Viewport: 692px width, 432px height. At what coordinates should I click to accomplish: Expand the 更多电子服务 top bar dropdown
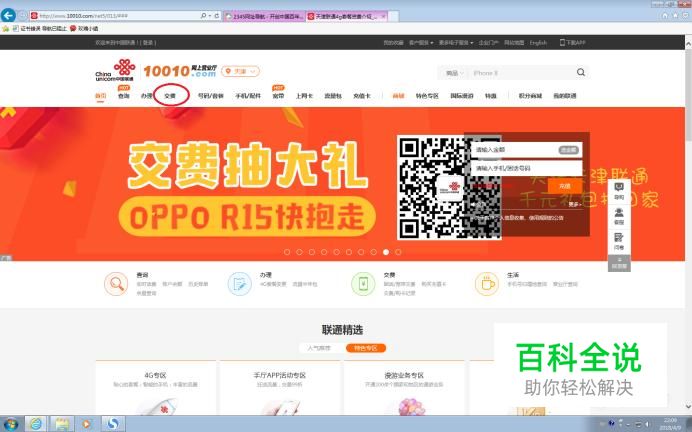click(456, 43)
